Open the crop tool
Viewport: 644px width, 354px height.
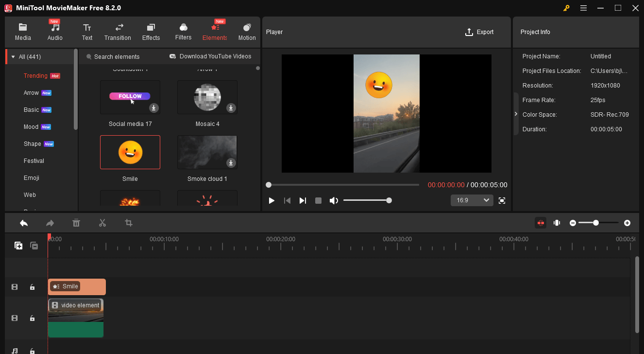point(129,223)
